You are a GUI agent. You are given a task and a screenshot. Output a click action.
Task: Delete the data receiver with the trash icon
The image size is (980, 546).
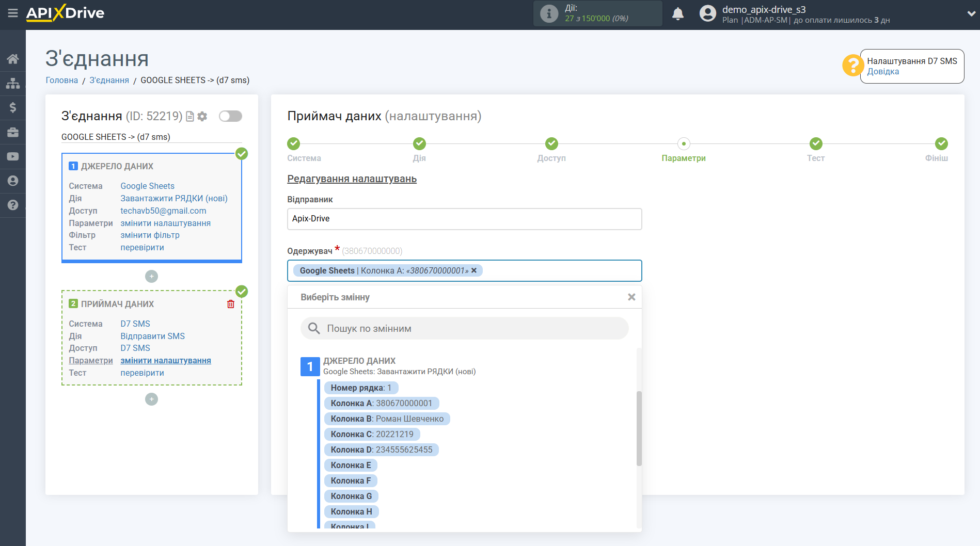coord(231,304)
